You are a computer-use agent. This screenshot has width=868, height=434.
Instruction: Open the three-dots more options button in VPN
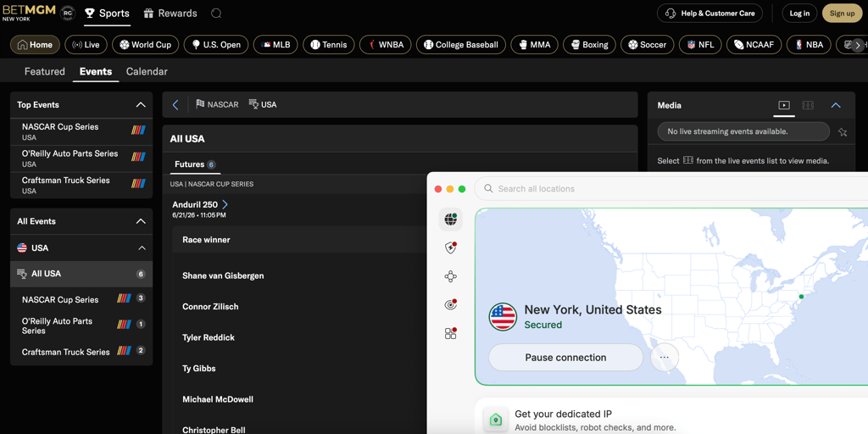tap(665, 358)
